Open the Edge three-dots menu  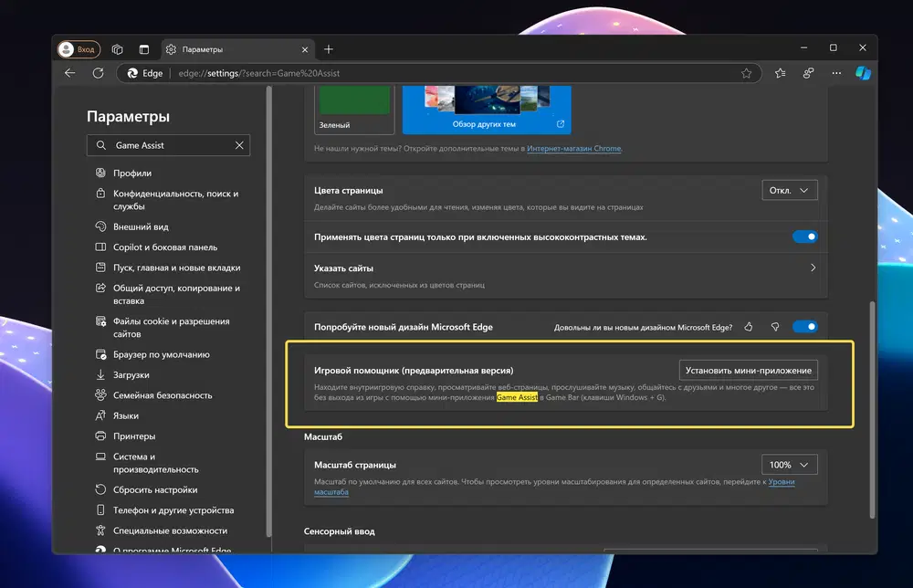pyautogui.click(x=836, y=73)
